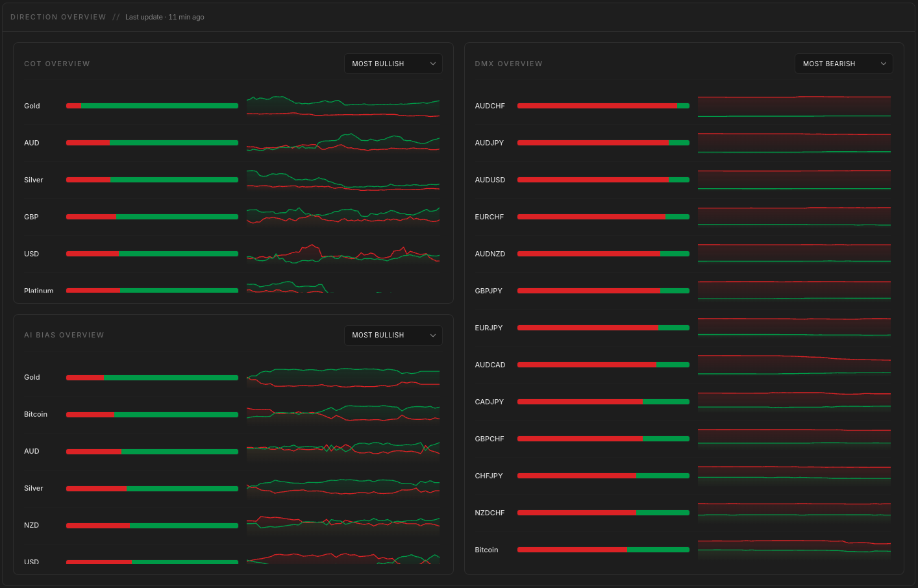Image resolution: width=918 pixels, height=588 pixels.
Task: Click the AUDCHF sentiment bar in DMX Overview
Action: pyautogui.click(x=603, y=106)
